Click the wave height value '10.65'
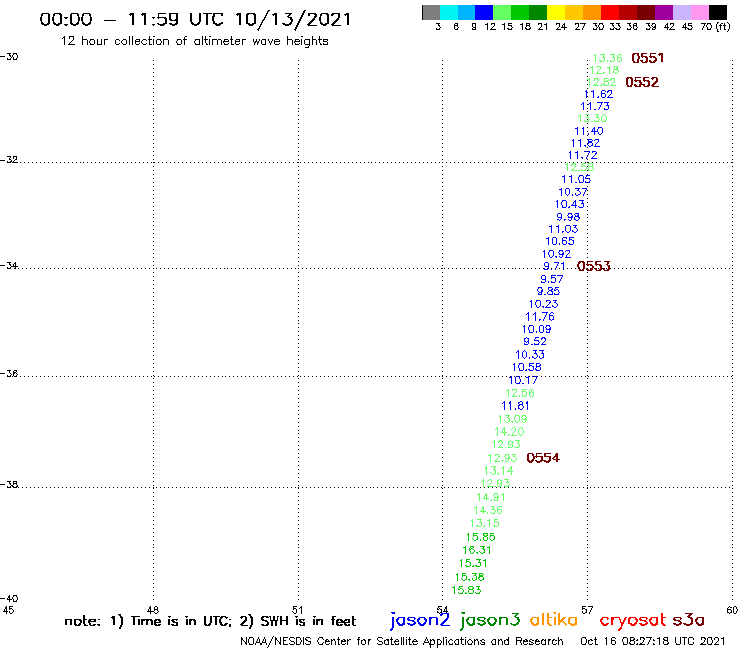The image size is (740, 650). [560, 242]
